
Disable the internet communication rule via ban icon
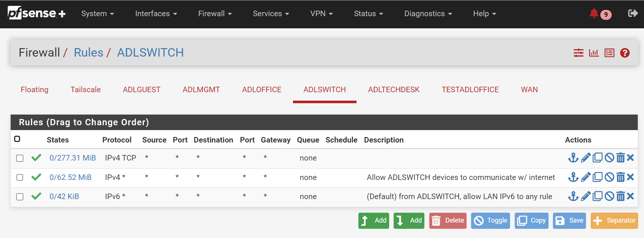point(609,177)
